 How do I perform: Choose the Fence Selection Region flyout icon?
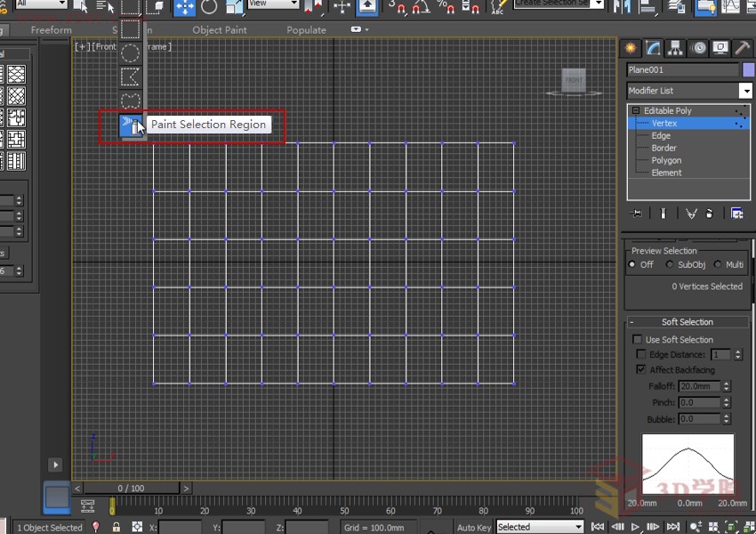130,77
